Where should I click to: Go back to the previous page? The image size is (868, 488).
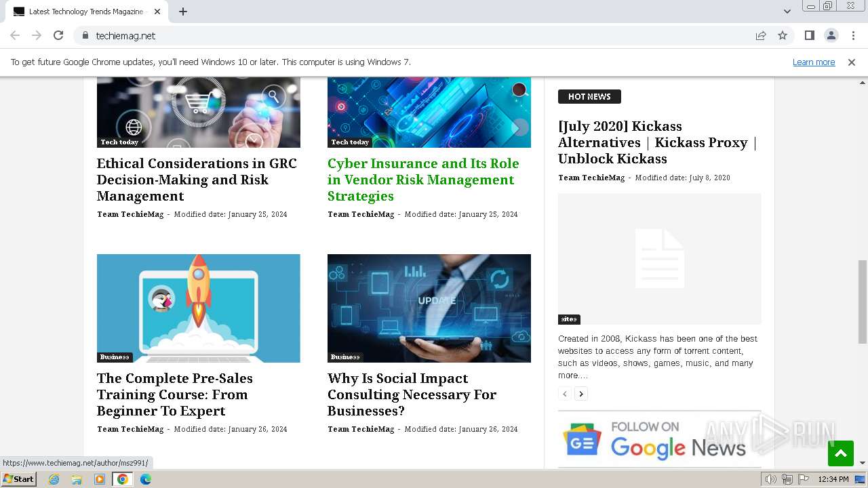15,35
